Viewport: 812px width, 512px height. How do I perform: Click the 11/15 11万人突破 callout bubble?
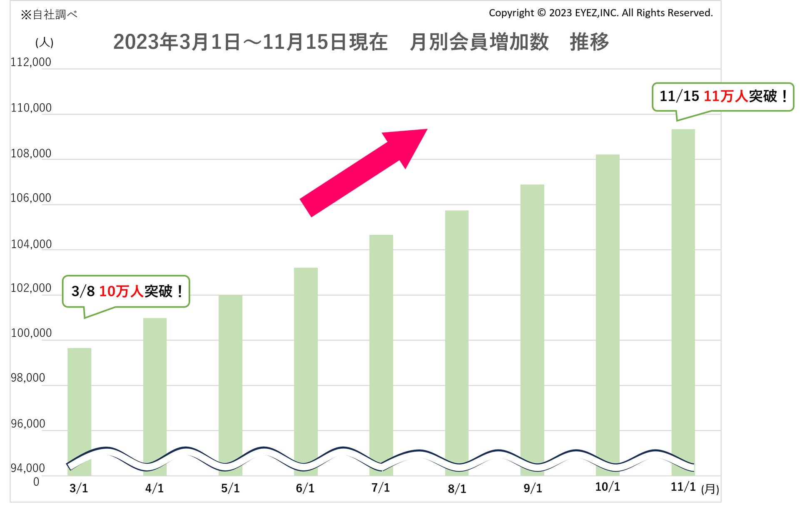pyautogui.click(x=722, y=97)
